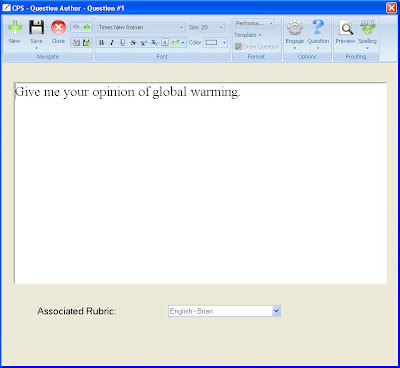Expand the arrow under the Save button
Viewport: 400px width, 368px height.
[x=36, y=48]
